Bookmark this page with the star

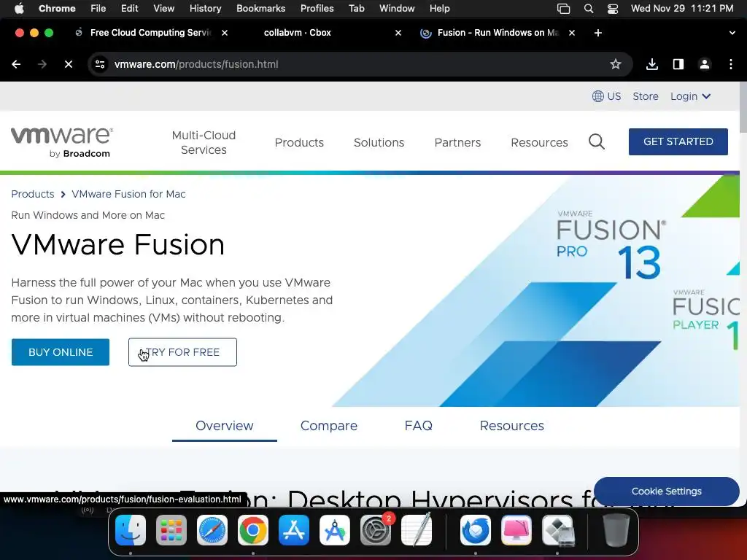coord(616,64)
